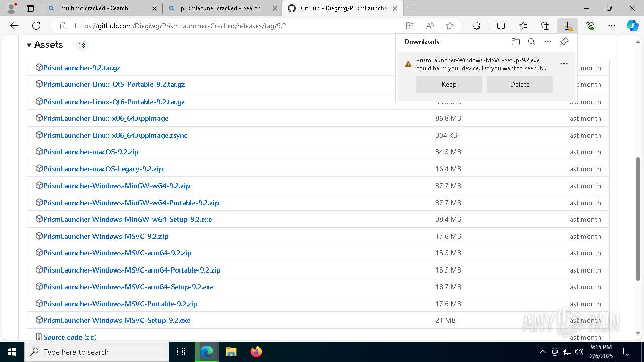Open Downloads panel more options

coord(548,42)
